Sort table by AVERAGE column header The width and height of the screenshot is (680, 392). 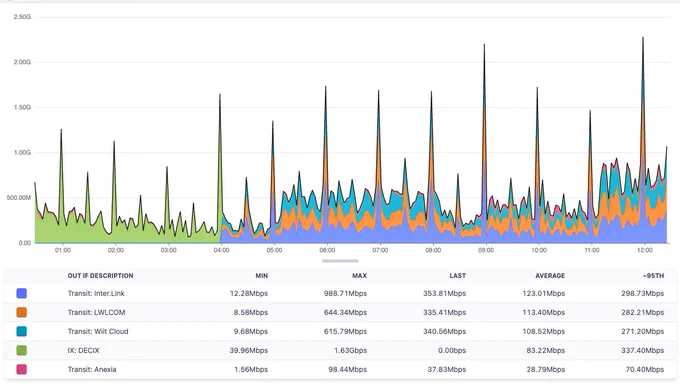click(550, 276)
